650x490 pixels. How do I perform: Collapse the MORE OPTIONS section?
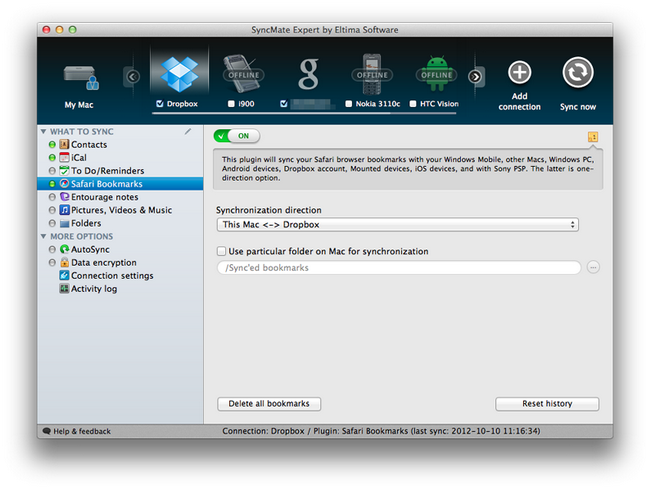tap(43, 236)
